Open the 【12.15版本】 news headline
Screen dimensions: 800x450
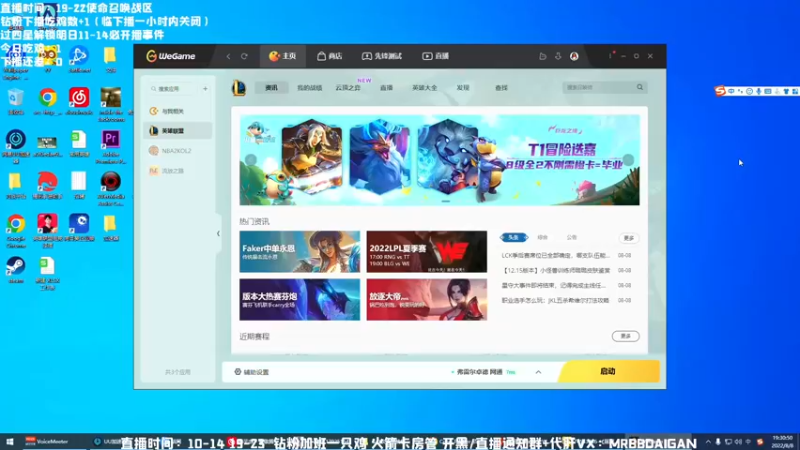click(555, 270)
